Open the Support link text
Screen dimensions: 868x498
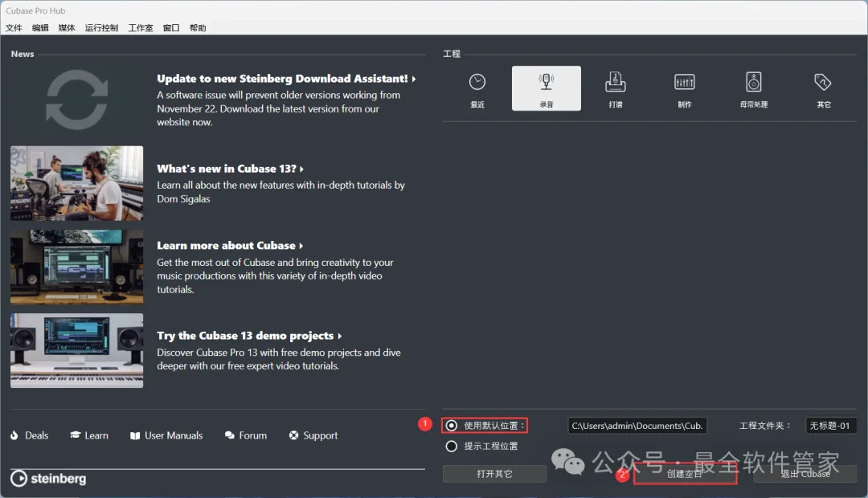320,435
